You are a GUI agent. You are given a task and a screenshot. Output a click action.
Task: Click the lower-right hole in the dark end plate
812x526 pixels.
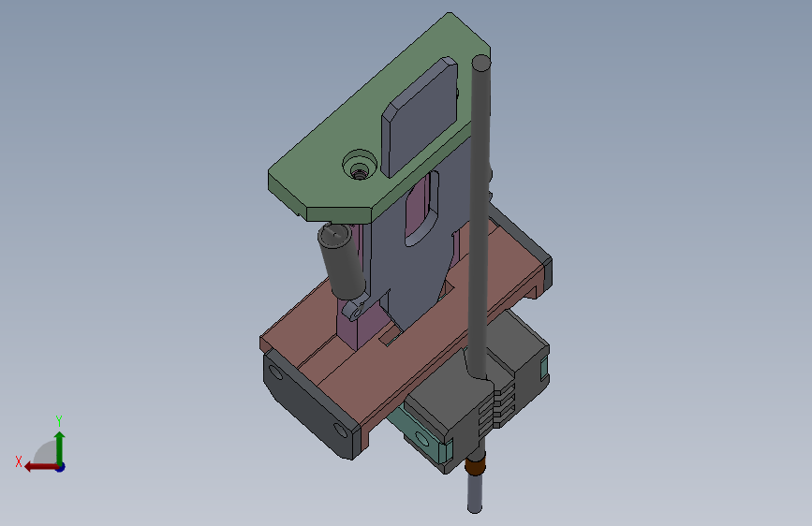[341, 431]
